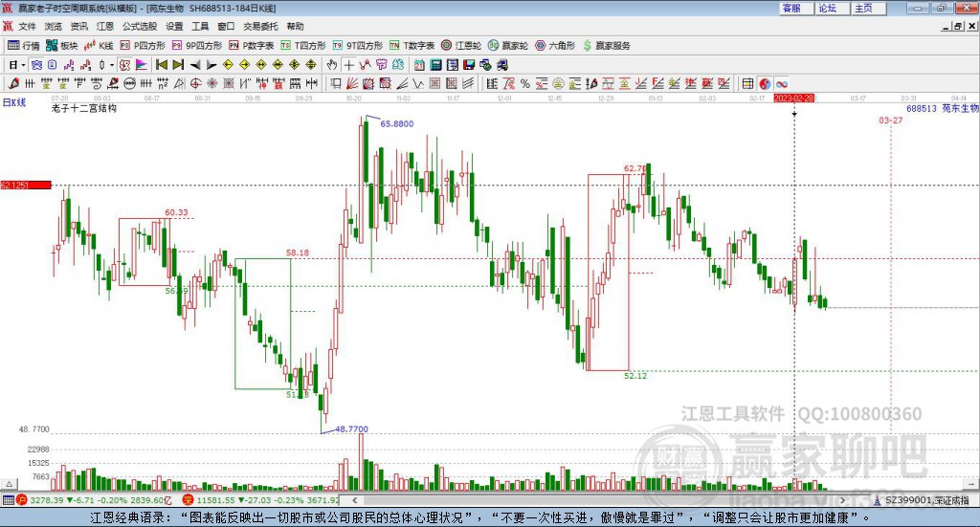
Task: Click the 03-27 future date marker
Action: tap(891, 120)
